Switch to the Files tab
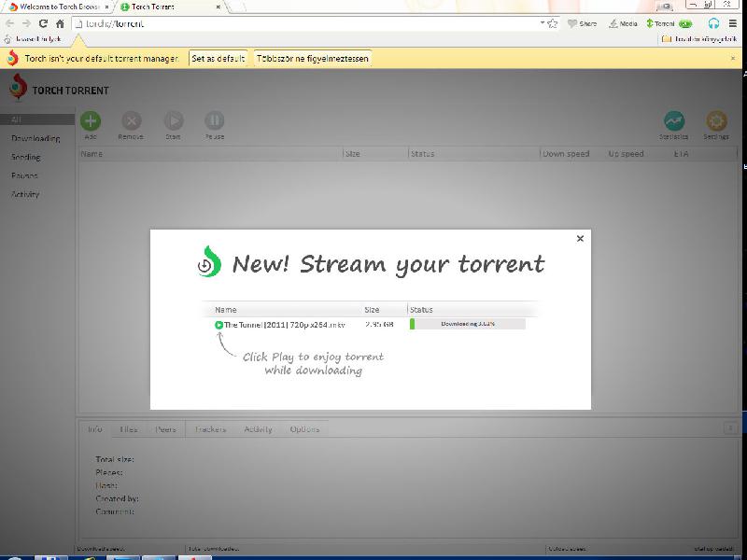This screenshot has height=560, width=747. [129, 429]
